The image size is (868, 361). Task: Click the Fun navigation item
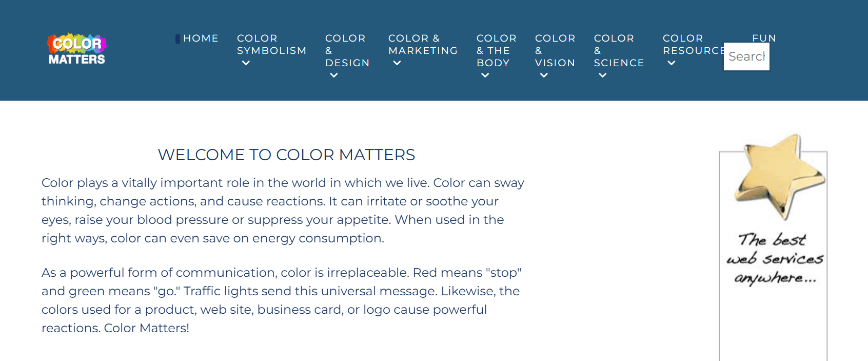click(x=764, y=37)
